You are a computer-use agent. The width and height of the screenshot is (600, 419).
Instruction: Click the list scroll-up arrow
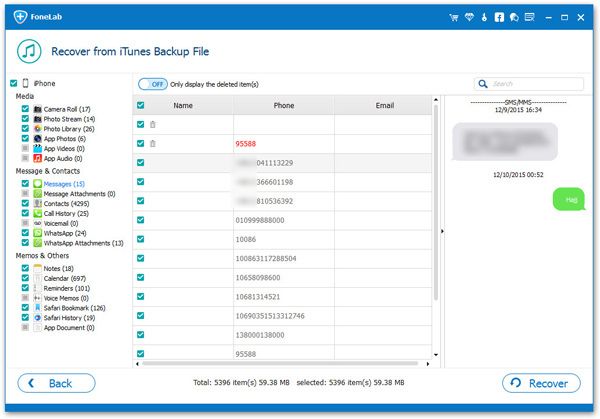click(x=436, y=100)
